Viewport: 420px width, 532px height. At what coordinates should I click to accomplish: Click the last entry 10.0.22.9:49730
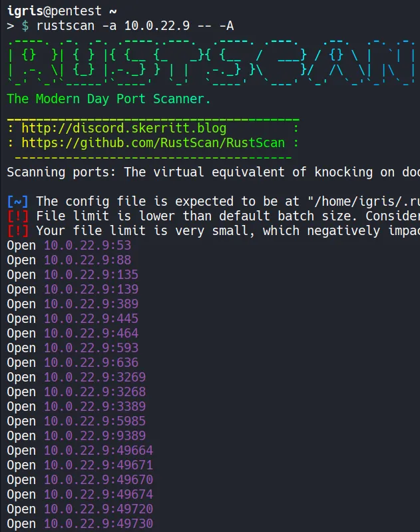coord(99,523)
